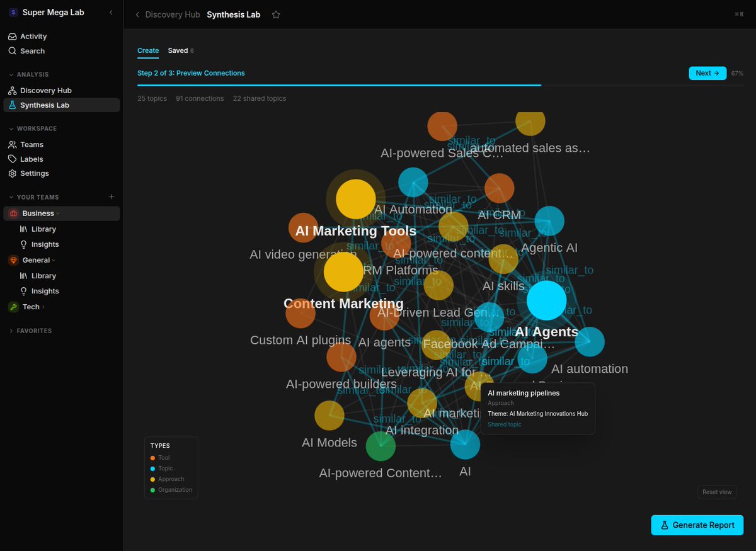
Task: Switch to the Create tab
Action: tap(148, 50)
